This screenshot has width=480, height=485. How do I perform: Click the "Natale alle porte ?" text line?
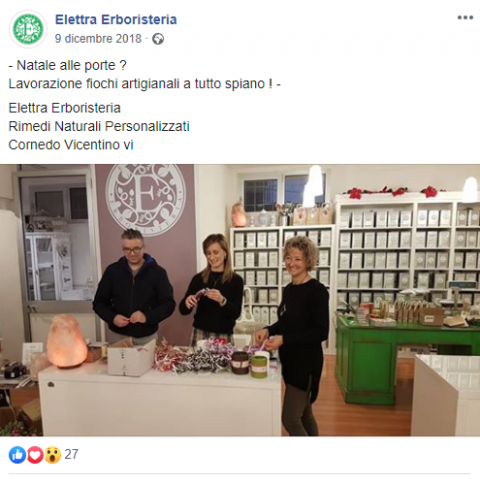(67, 65)
